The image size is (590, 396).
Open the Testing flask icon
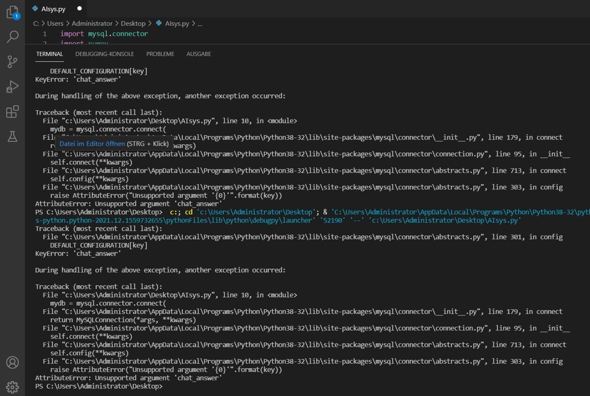pos(12,136)
